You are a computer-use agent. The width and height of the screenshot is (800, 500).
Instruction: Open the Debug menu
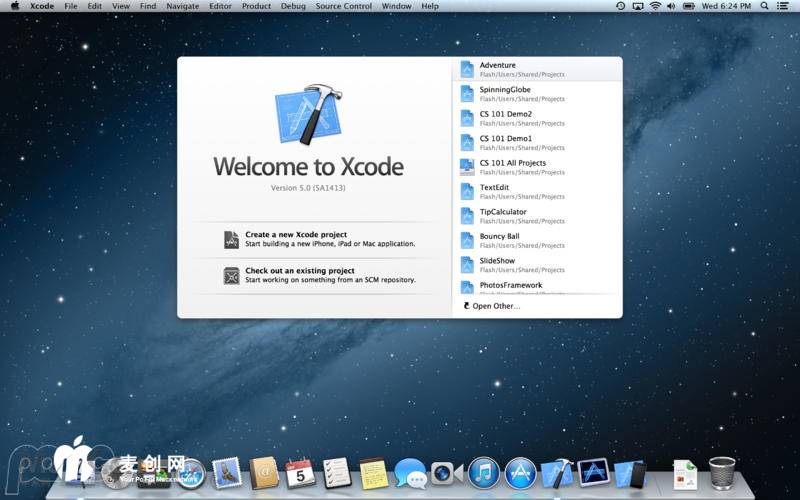pyautogui.click(x=293, y=6)
